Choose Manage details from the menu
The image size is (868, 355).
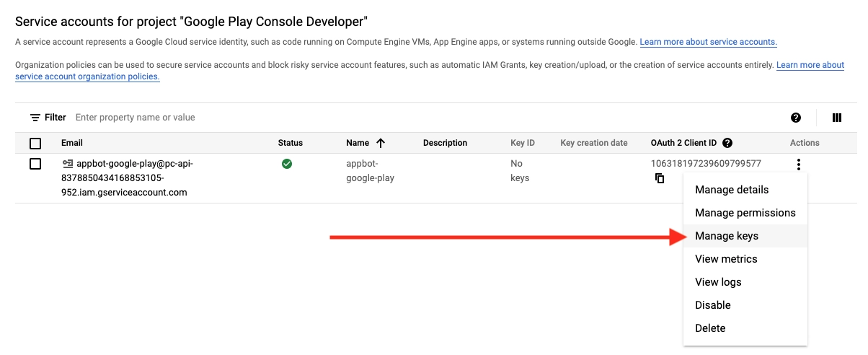pos(745,190)
